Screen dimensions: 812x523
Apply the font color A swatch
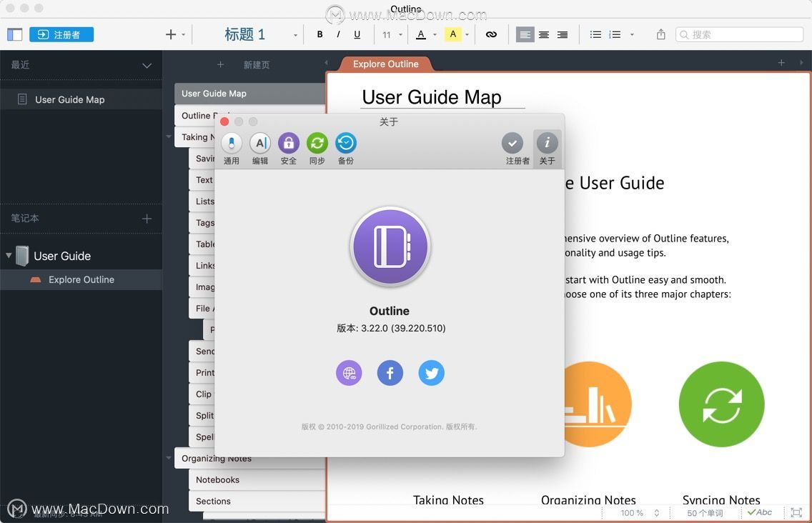point(421,35)
